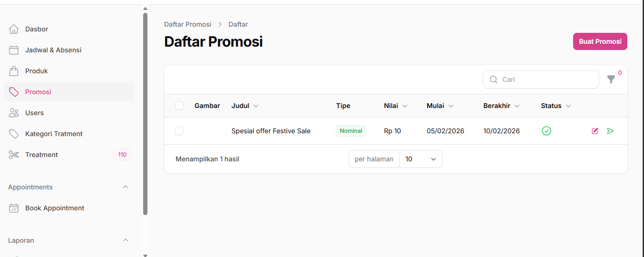Click the Buat Promosi button
The height and width of the screenshot is (257, 644).
(x=600, y=41)
